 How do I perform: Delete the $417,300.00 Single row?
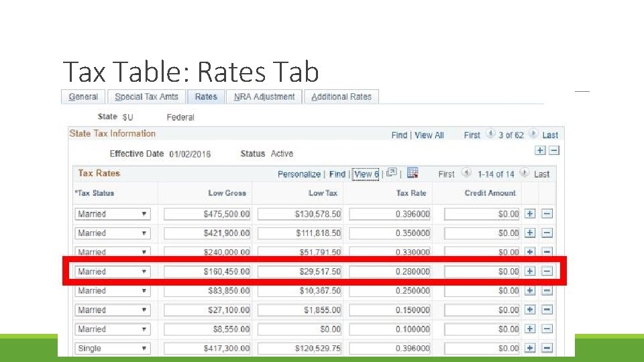click(x=547, y=348)
